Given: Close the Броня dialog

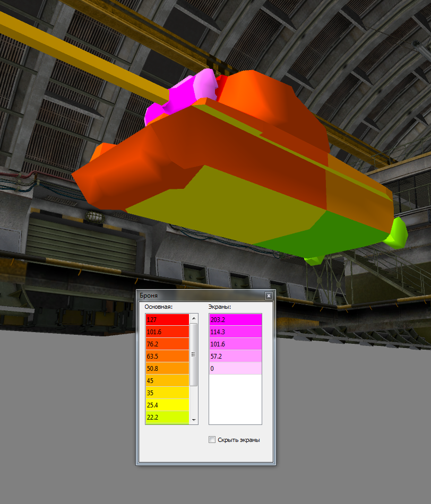Looking at the screenshot, I should [269, 296].
